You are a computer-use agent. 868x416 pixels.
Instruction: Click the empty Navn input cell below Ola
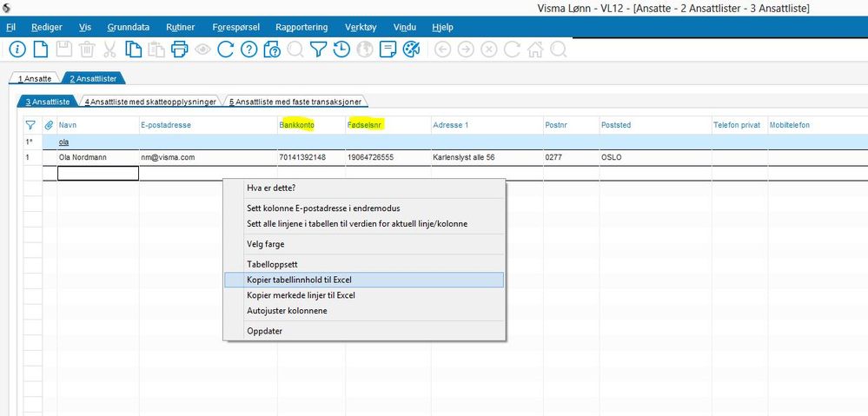click(98, 173)
